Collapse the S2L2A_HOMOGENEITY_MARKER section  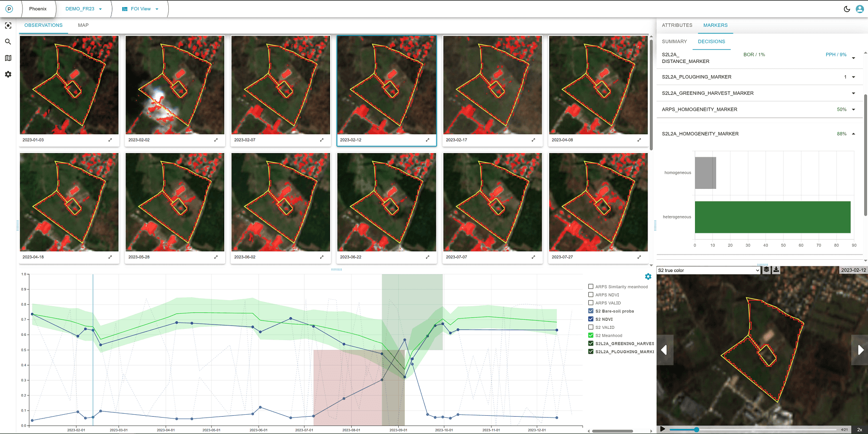click(x=853, y=134)
